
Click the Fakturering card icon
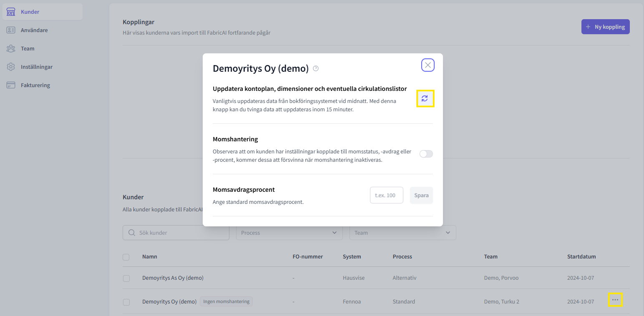[x=11, y=85]
